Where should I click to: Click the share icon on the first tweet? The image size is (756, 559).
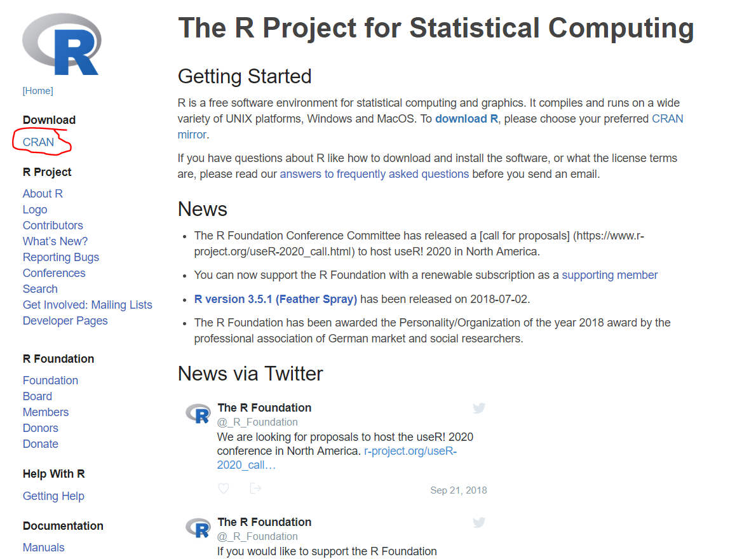(x=255, y=488)
